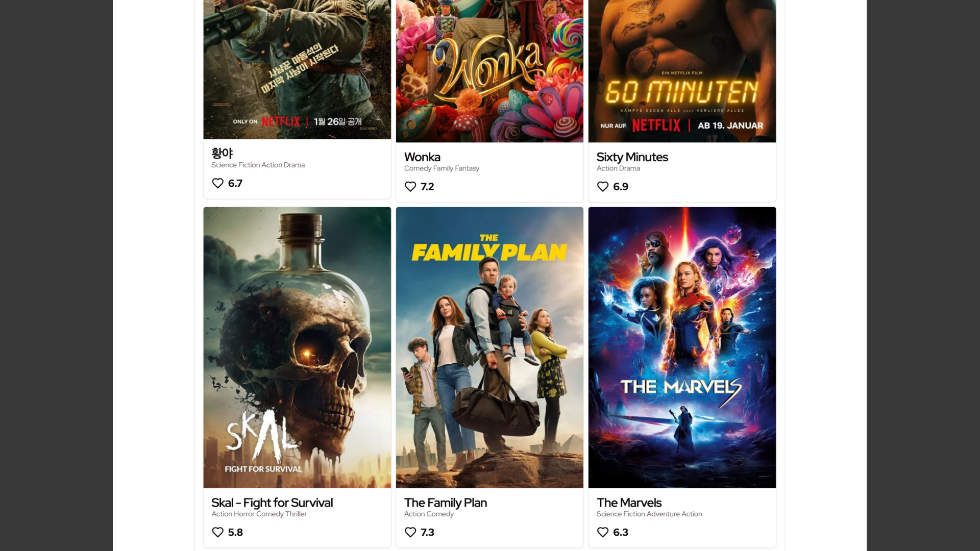Select The Marvels poster image
This screenshot has width=980, height=551.
[682, 347]
